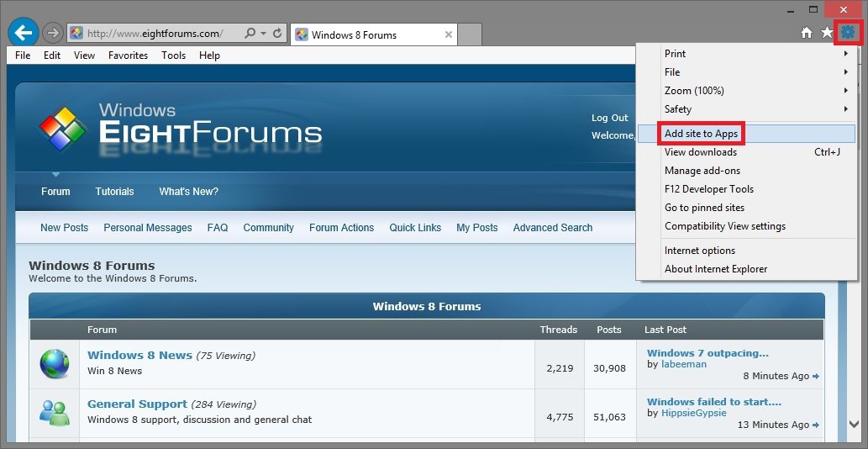Viewport: 868px width, 449px height.
Task: Click the globe icon for Windows 8 News
Action: click(55, 364)
